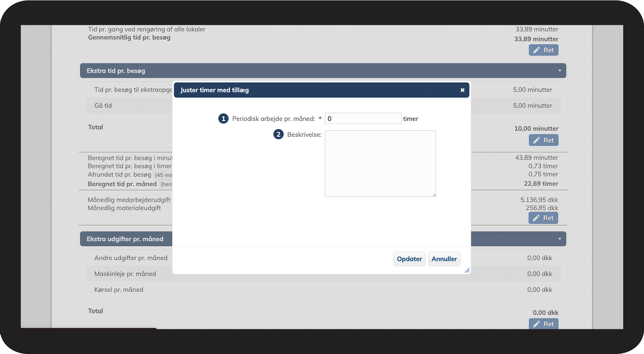Viewport: 644px width, 354px height.
Task: Click Ret under the 0,00 dkk total
Action: coord(543,324)
